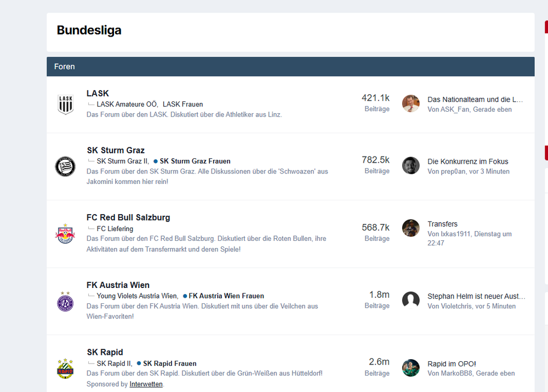The image size is (548, 392).
Task: View prep0an's user profile
Action: (453, 172)
